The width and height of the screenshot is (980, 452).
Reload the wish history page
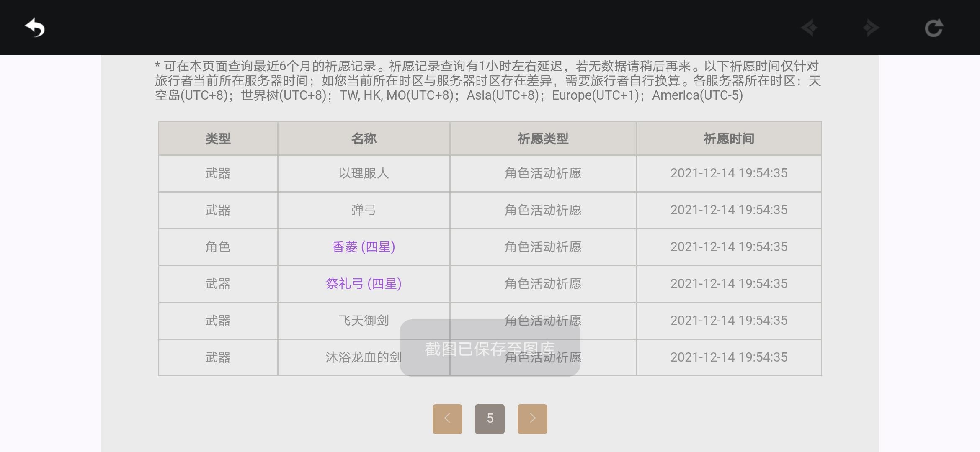tap(934, 28)
